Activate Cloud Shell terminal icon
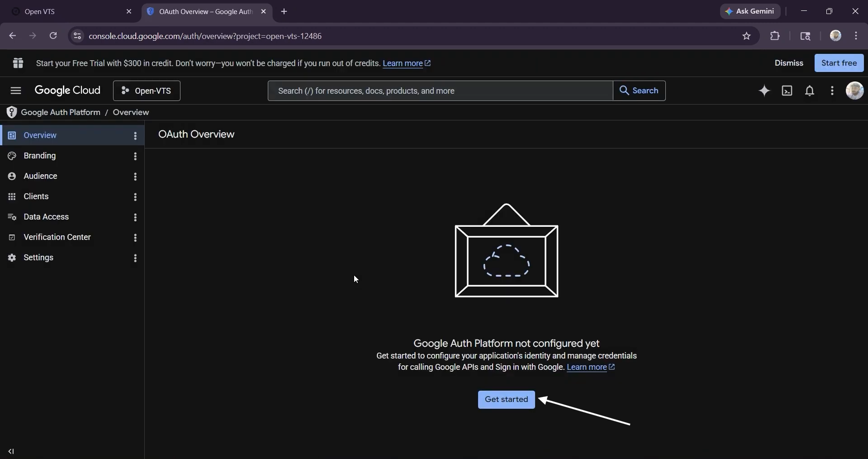Image resolution: width=868 pixels, height=459 pixels. click(787, 91)
